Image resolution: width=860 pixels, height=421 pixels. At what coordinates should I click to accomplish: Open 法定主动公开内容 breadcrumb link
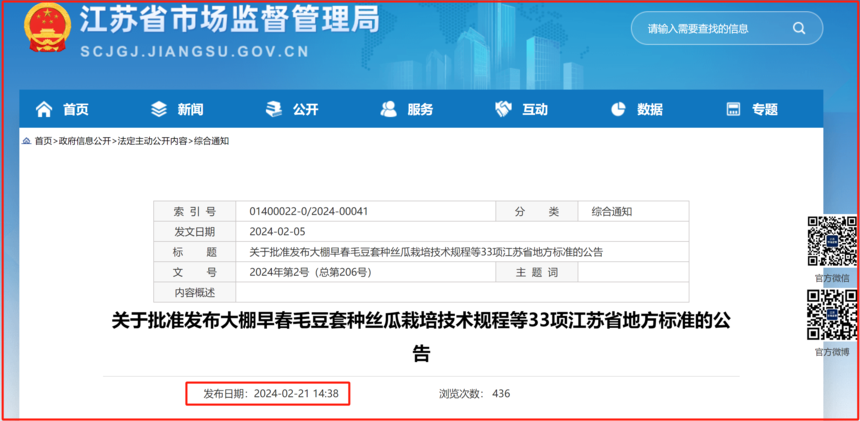point(152,141)
